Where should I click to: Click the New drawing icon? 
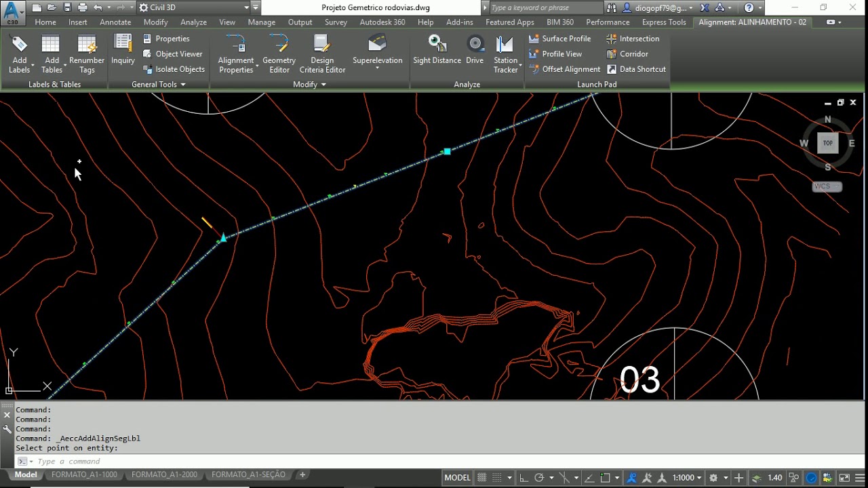(37, 7)
